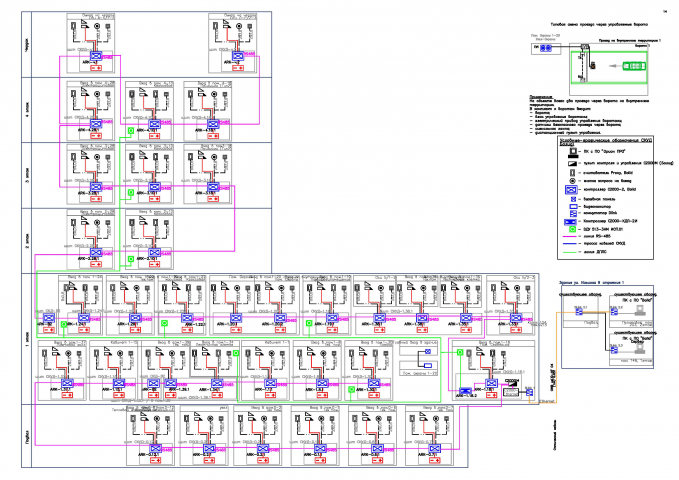679x480 pixels.
Task: Click the '4 этаж' floor row label
Action: point(27,110)
